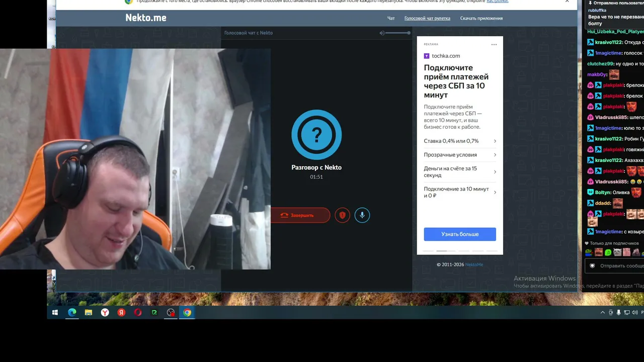Image resolution: width=644 pixels, height=362 pixels.
Task: Mute the voice chat speaker icon
Action: tap(382, 33)
